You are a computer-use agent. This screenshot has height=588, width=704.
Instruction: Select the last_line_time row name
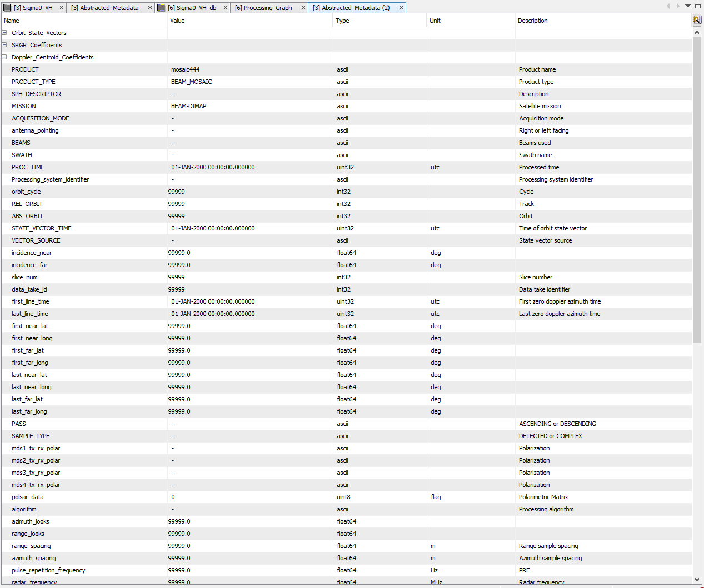[30, 314]
